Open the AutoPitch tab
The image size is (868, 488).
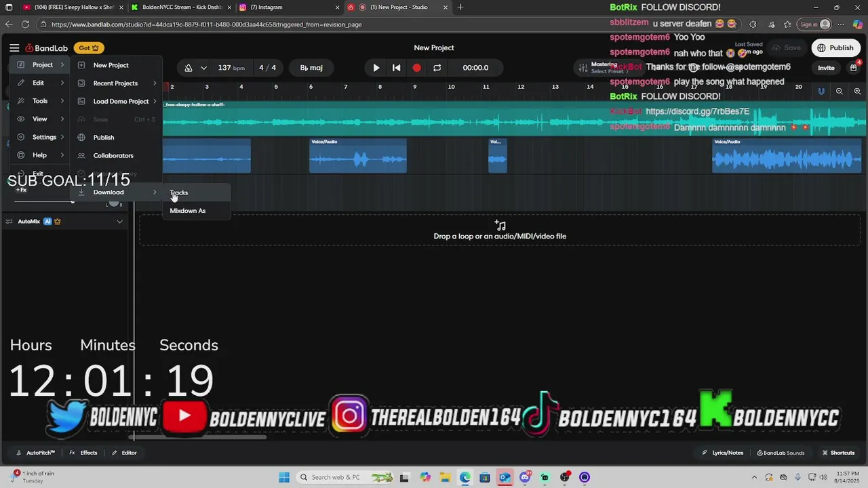click(x=36, y=453)
